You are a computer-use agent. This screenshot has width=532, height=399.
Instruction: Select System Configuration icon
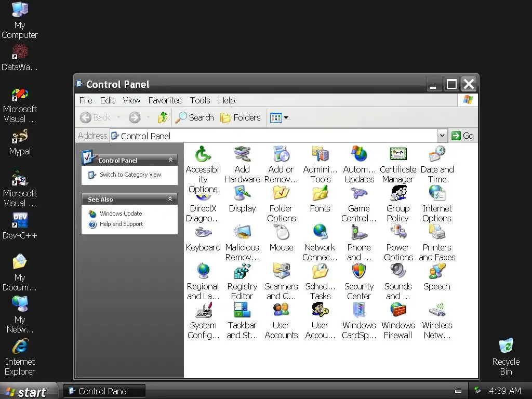coord(203,310)
